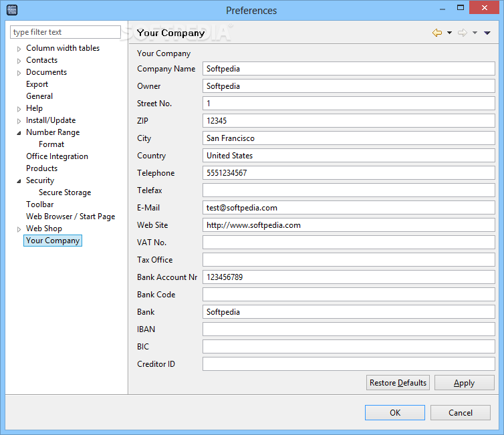Click the empty BIC field

click(x=349, y=346)
